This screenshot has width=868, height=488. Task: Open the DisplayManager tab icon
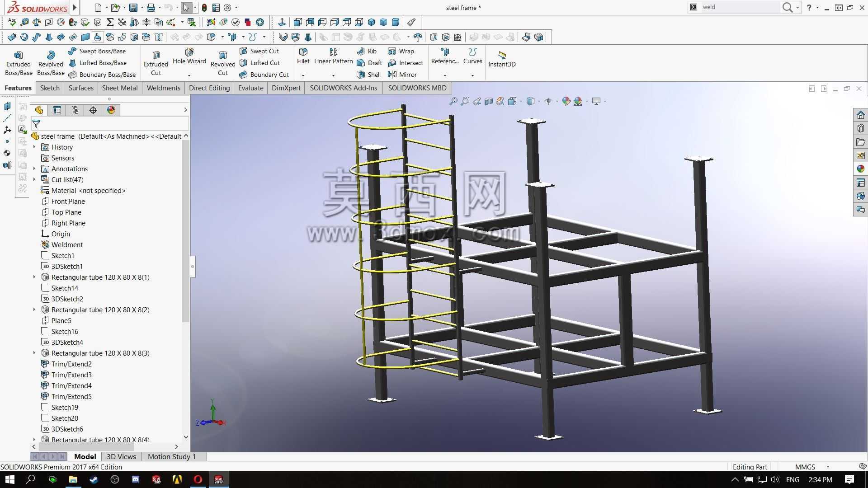pos(111,110)
